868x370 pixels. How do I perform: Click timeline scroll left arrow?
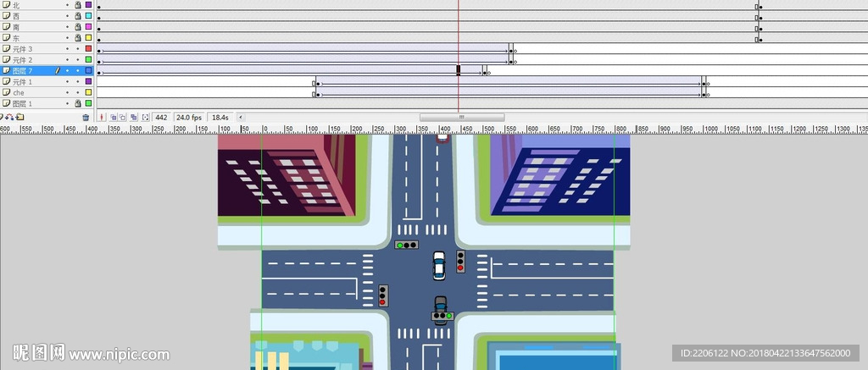click(x=240, y=117)
